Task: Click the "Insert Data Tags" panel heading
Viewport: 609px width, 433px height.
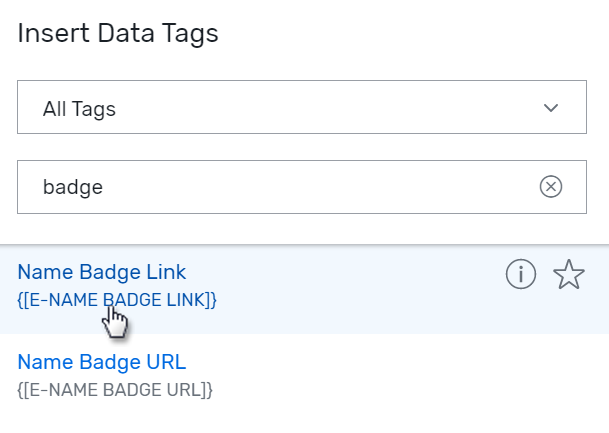Action: pos(118,33)
